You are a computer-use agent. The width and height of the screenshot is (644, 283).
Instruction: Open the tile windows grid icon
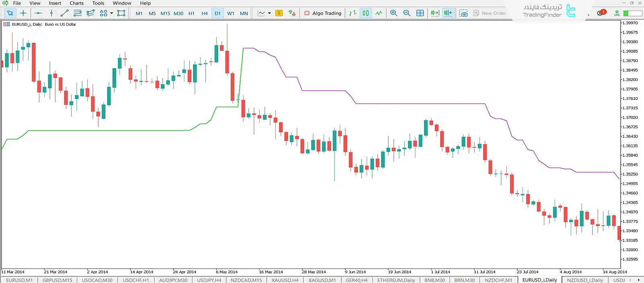click(420, 13)
